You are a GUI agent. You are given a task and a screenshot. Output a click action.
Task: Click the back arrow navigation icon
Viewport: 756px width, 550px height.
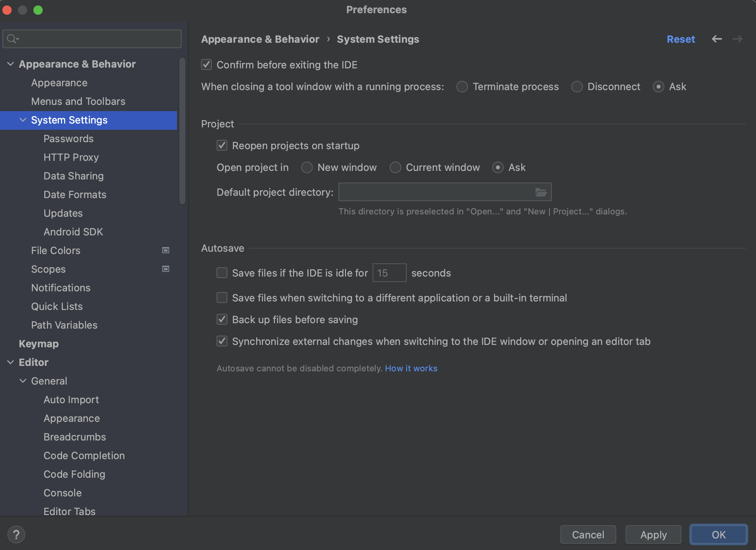point(716,39)
